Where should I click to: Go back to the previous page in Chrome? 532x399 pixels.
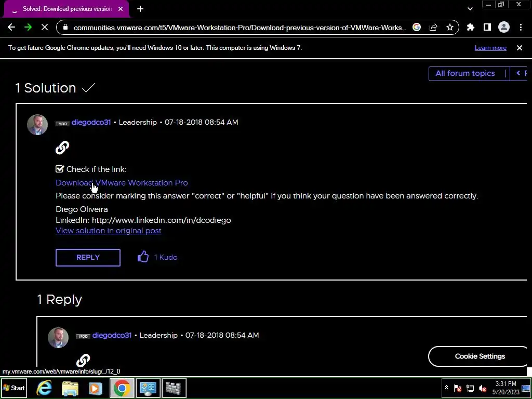point(11,28)
